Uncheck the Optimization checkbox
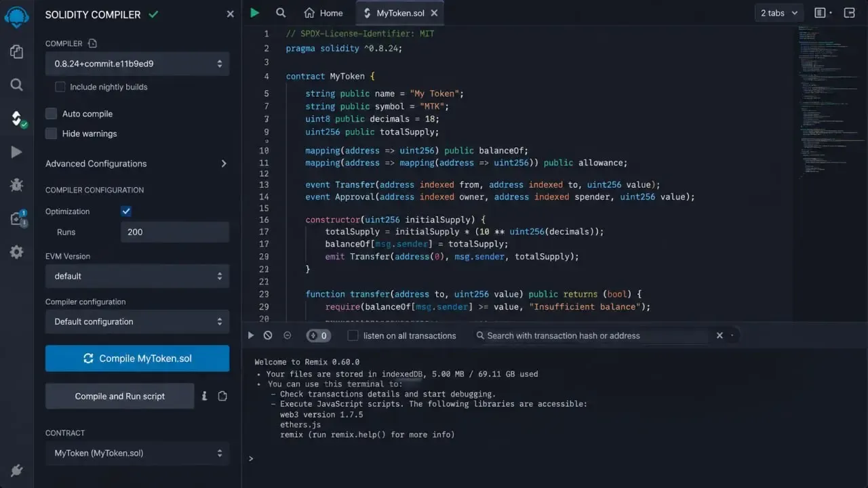 click(126, 211)
